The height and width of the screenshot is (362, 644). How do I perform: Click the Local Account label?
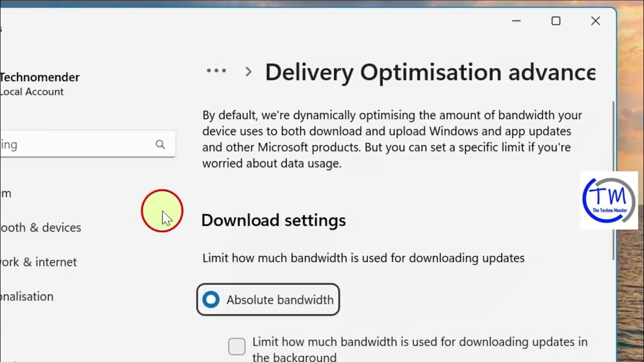coord(32,92)
